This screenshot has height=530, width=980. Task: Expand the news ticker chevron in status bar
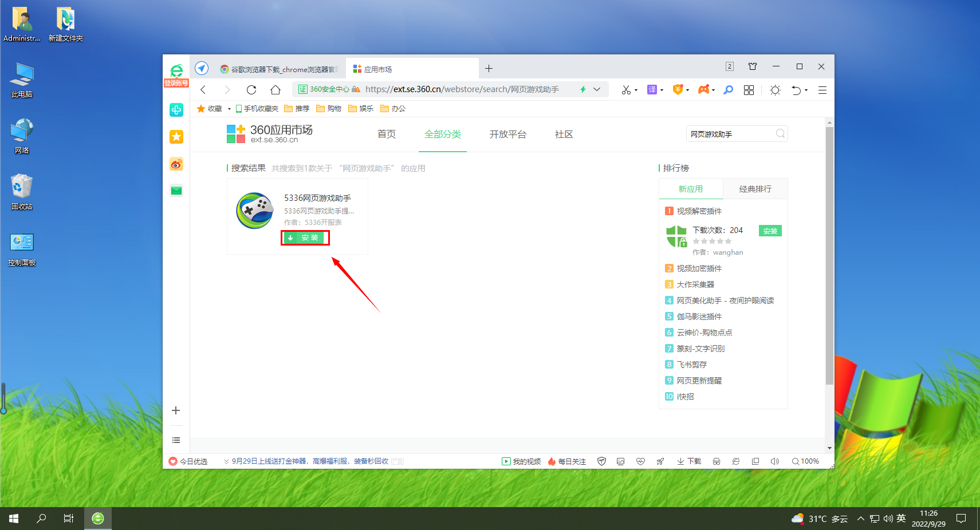click(x=226, y=461)
